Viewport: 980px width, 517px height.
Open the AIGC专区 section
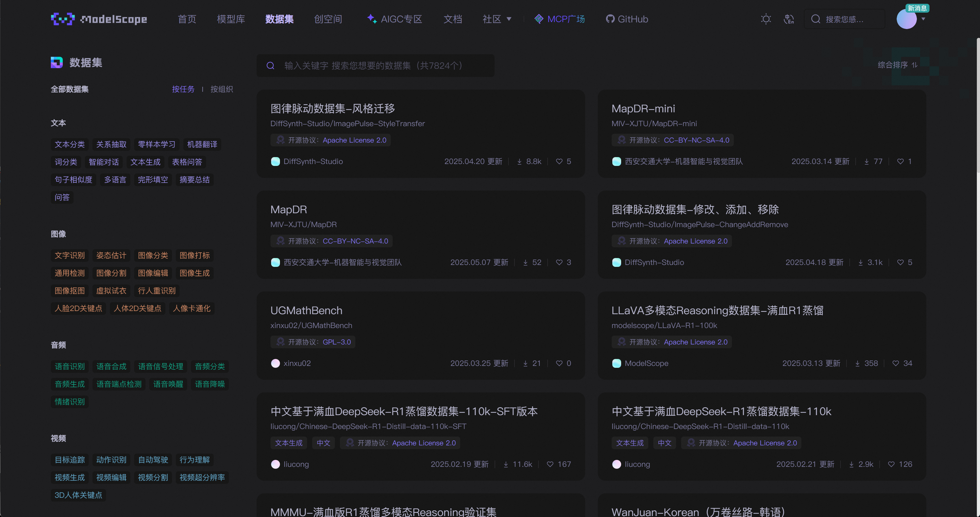coord(395,19)
